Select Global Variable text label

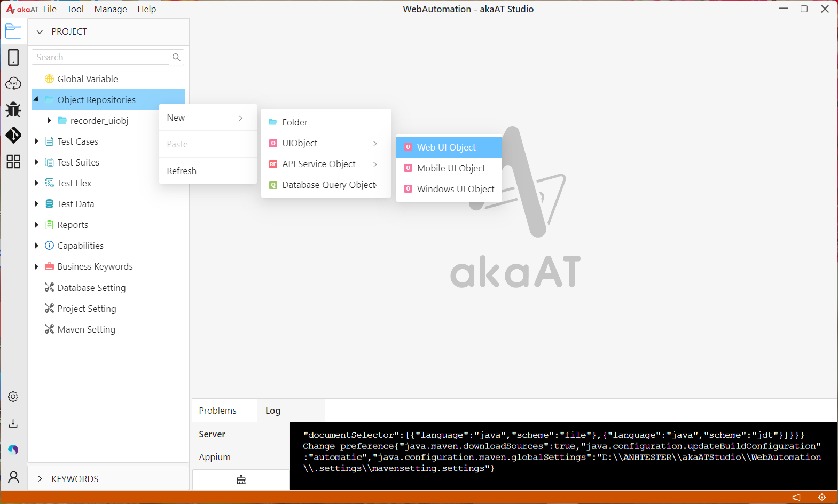tap(88, 79)
